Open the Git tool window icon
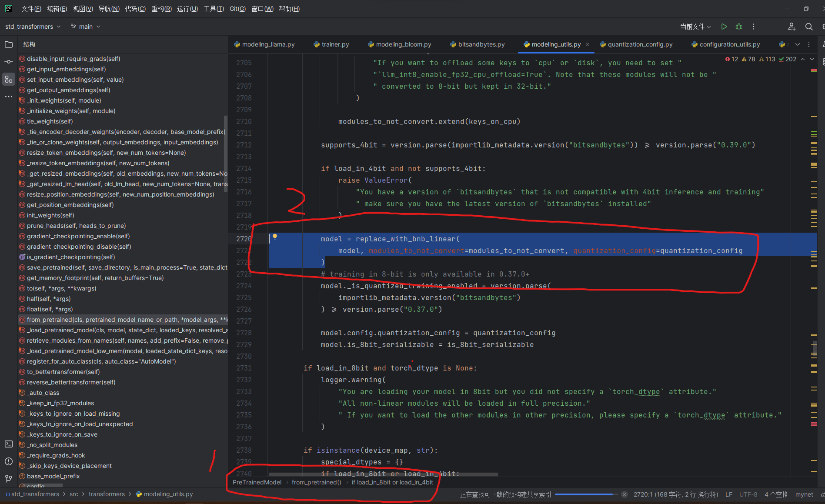The image size is (825, 504). pyautogui.click(x=8, y=478)
